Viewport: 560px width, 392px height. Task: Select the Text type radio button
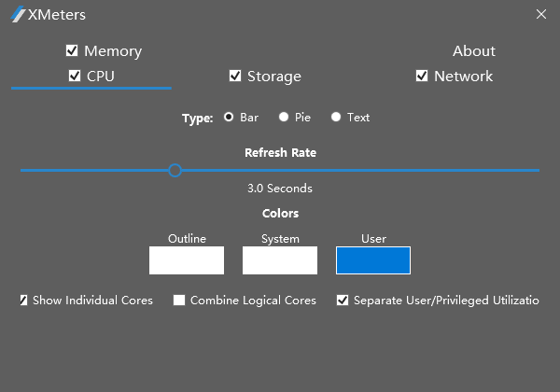point(336,118)
